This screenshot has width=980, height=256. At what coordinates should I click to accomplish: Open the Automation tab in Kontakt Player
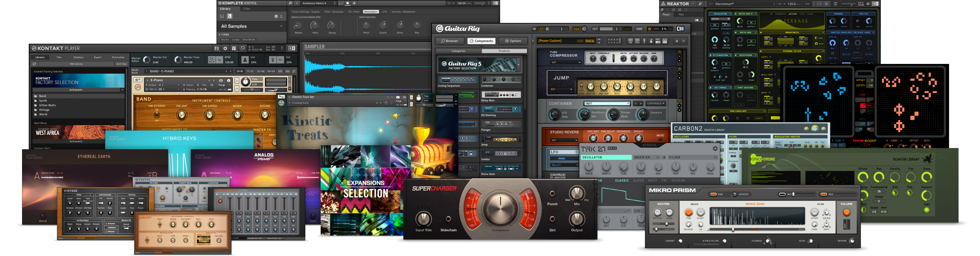(118, 58)
